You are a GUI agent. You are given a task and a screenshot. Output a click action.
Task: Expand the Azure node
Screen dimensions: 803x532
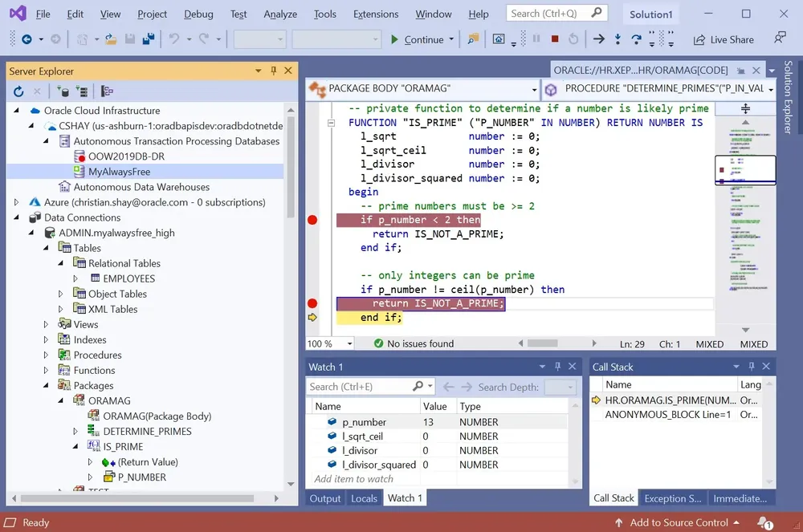[16, 202]
